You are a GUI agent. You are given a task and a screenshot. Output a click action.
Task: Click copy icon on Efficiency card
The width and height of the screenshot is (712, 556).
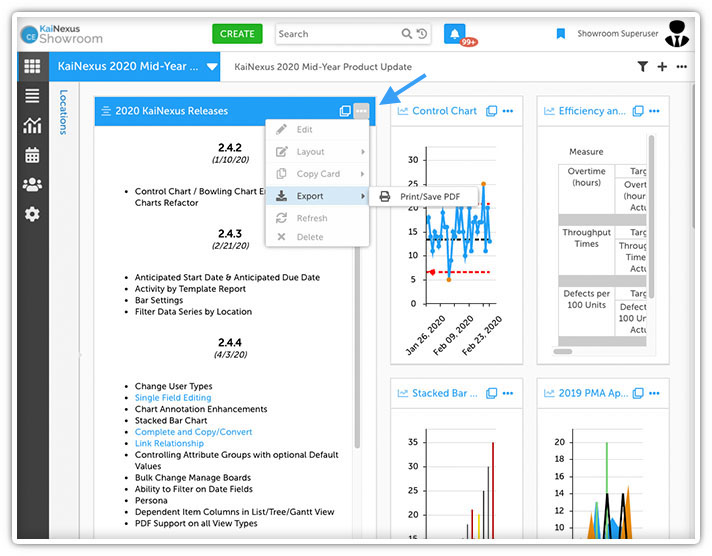tap(638, 111)
